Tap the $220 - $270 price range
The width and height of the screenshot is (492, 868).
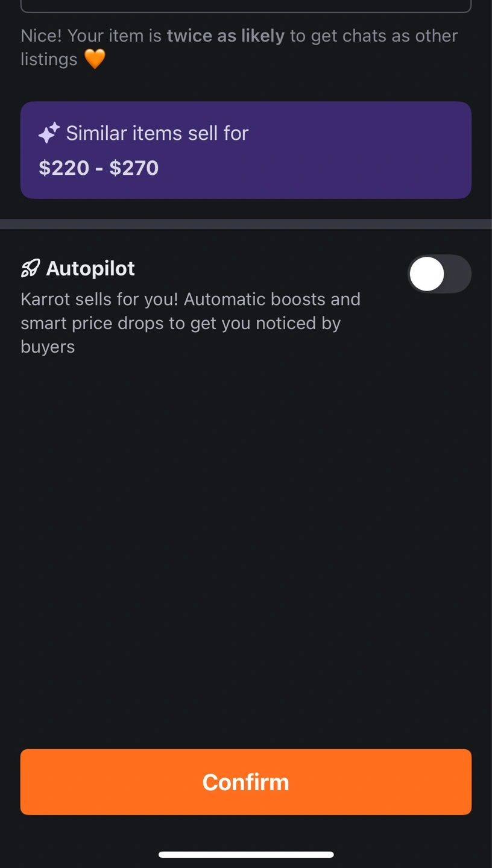point(98,168)
